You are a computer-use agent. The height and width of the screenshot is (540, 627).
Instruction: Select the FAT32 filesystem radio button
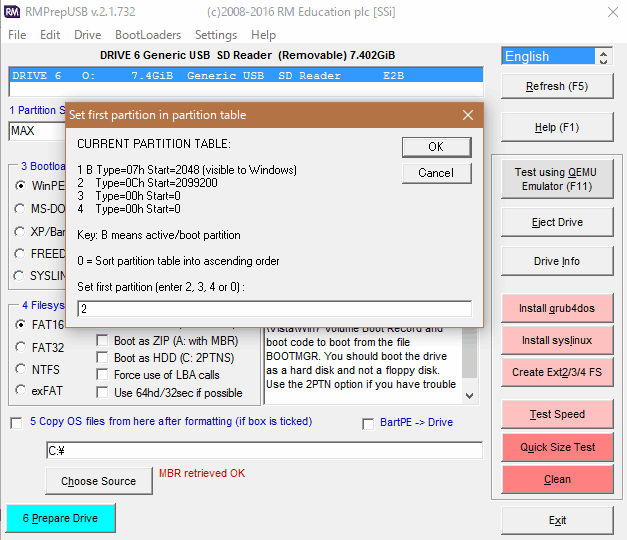[x=20, y=347]
